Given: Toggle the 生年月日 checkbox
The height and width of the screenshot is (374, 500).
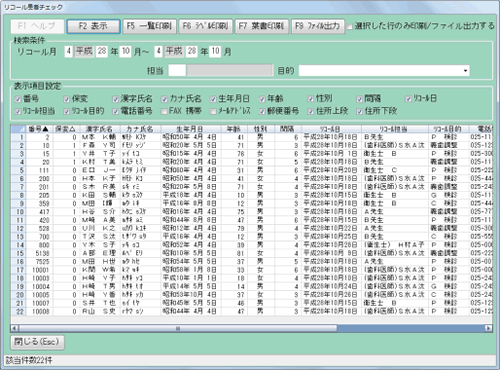Looking at the screenshot, I should coord(213,99).
